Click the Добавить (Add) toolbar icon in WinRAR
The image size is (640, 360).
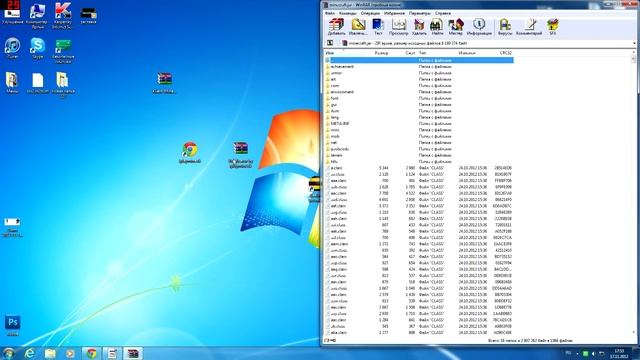tap(337, 27)
